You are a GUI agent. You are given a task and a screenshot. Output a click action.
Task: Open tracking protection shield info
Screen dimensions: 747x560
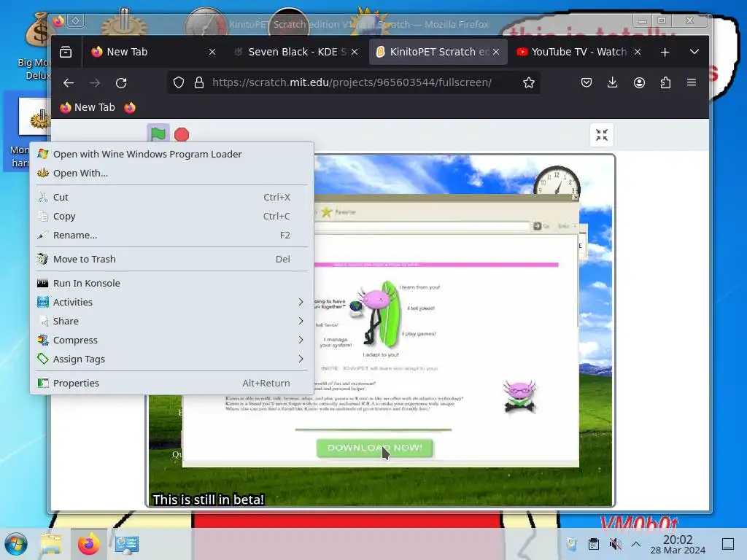click(x=179, y=82)
